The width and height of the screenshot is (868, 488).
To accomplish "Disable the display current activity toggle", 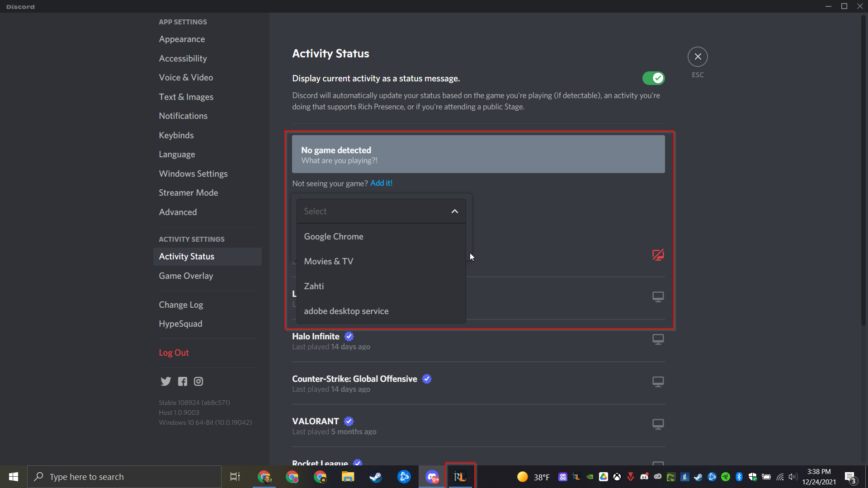I will click(x=653, y=78).
